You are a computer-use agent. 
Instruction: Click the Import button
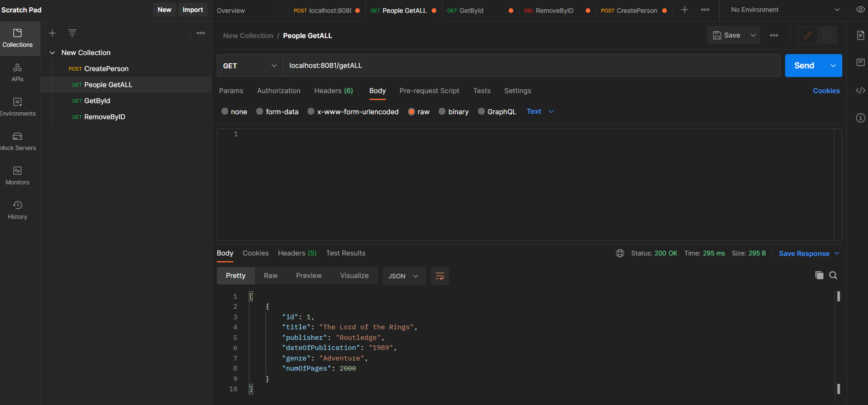click(x=193, y=10)
